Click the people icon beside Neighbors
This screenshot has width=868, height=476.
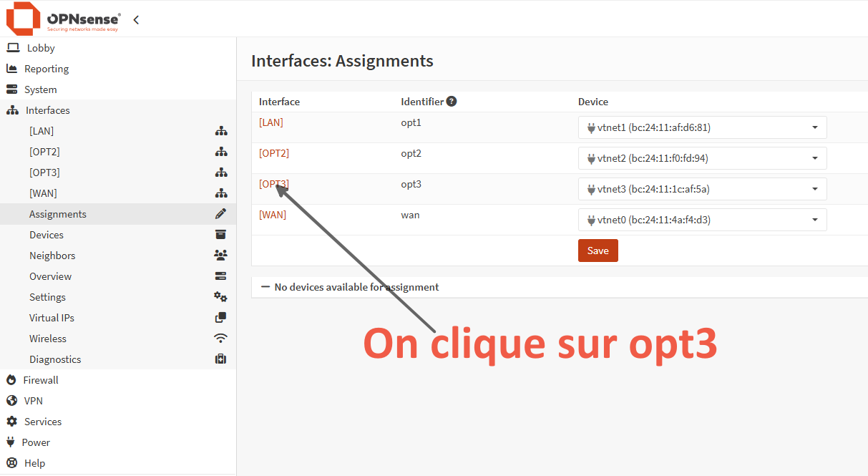pyautogui.click(x=220, y=256)
